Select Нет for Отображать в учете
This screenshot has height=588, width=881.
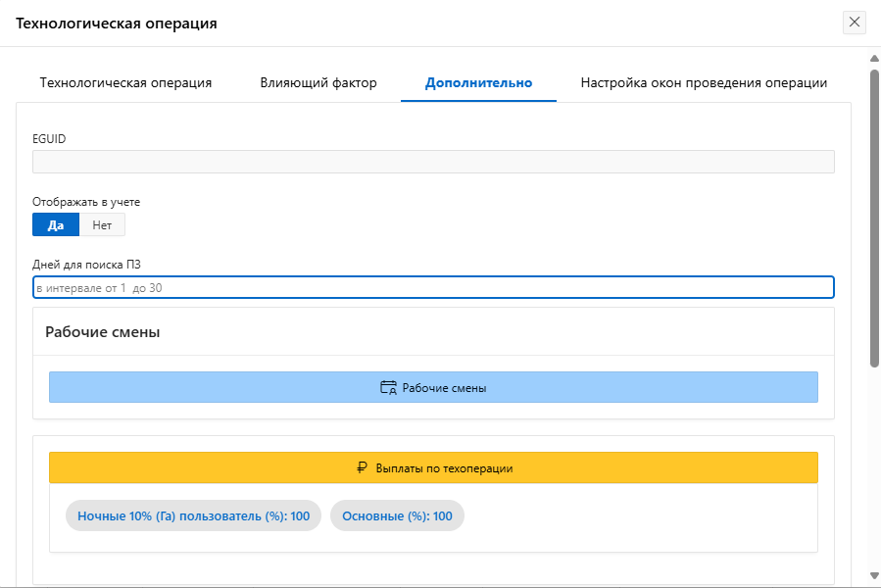click(x=102, y=225)
